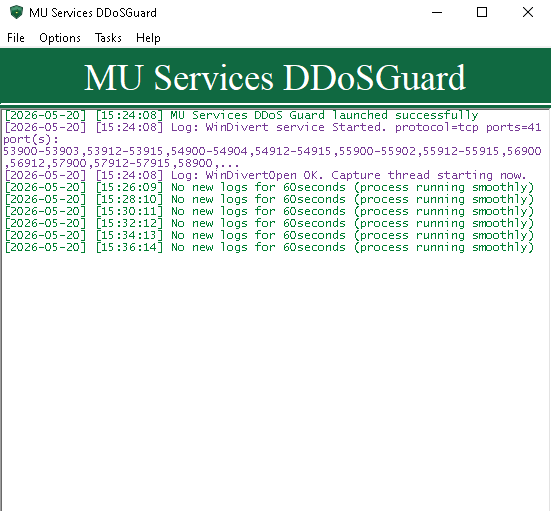Select the log entry at 15:32:12

(269, 223)
